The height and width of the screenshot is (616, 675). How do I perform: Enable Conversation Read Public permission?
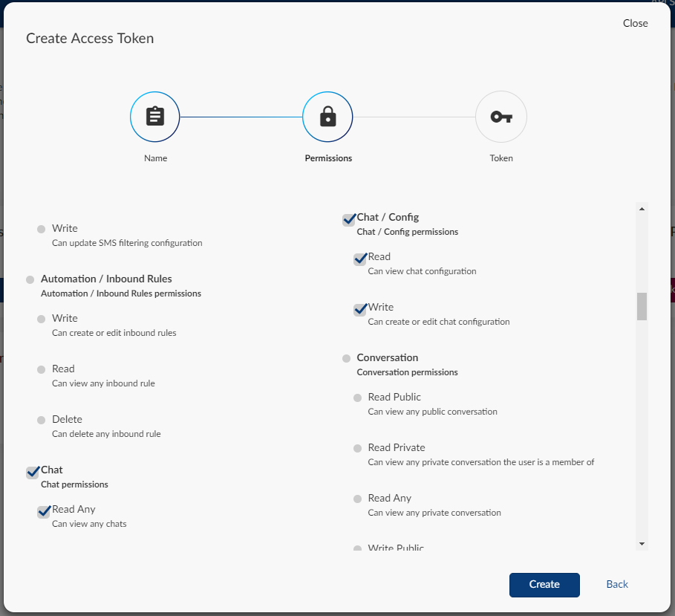[x=357, y=398]
